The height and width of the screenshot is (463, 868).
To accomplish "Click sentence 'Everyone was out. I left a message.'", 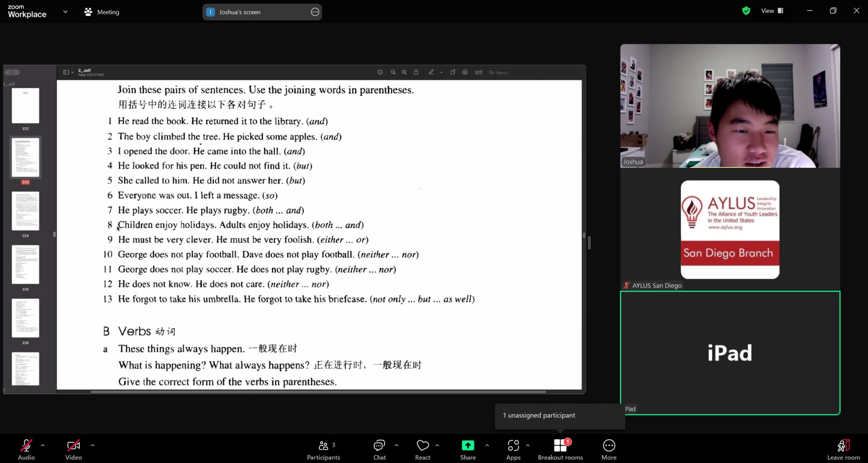I will [x=189, y=195].
